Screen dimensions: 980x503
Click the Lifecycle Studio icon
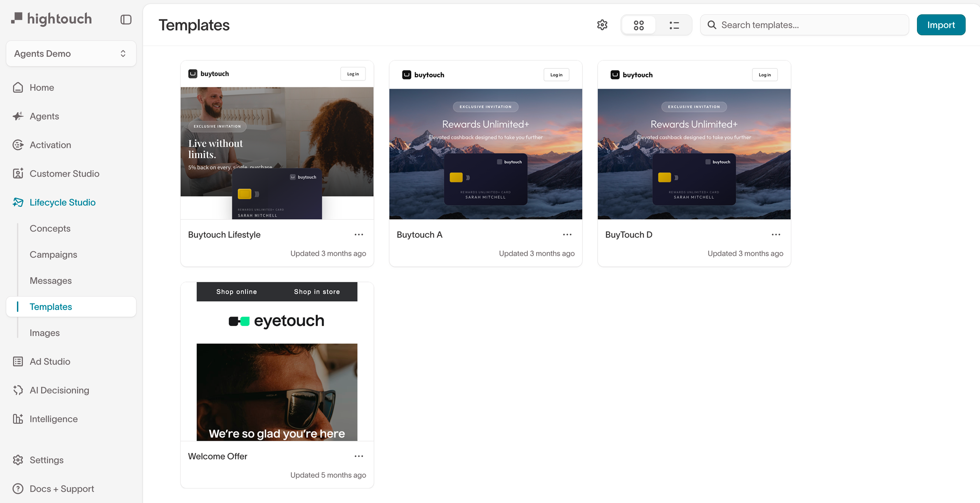click(18, 202)
